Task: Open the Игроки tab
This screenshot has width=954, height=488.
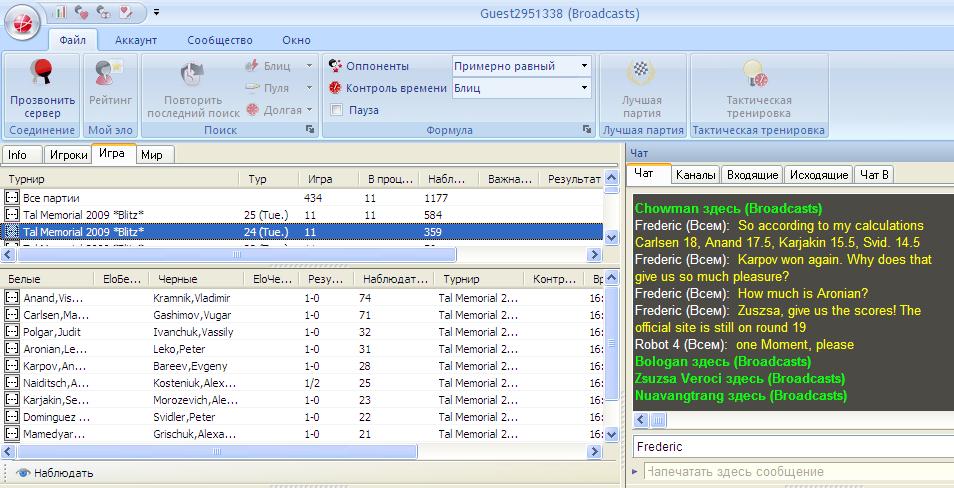Action: pos(69,155)
